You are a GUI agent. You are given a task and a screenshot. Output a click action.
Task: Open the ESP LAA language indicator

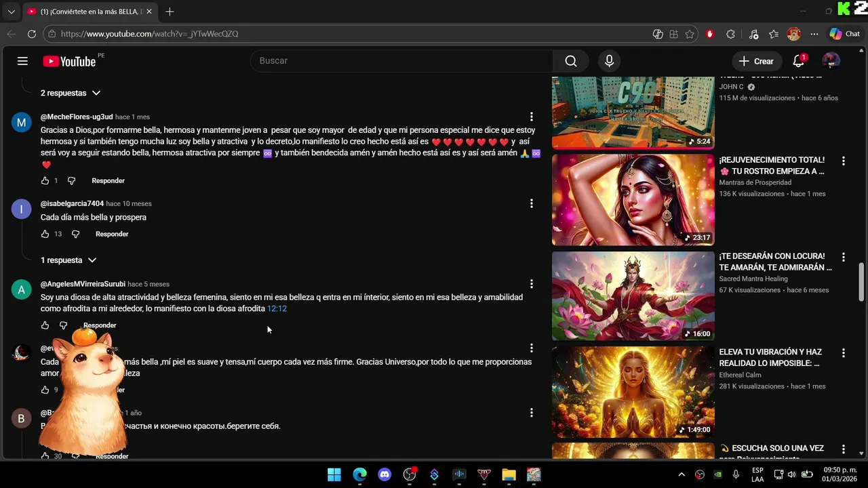click(757, 474)
